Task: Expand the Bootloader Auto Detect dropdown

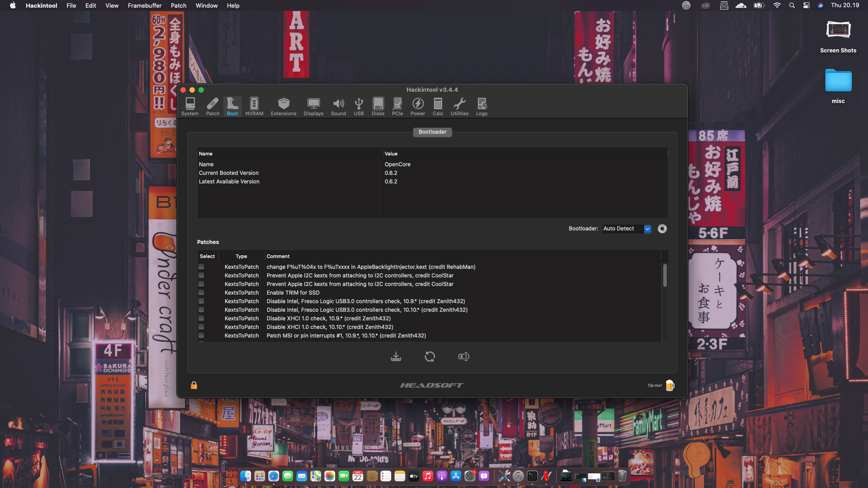Action: click(x=647, y=229)
